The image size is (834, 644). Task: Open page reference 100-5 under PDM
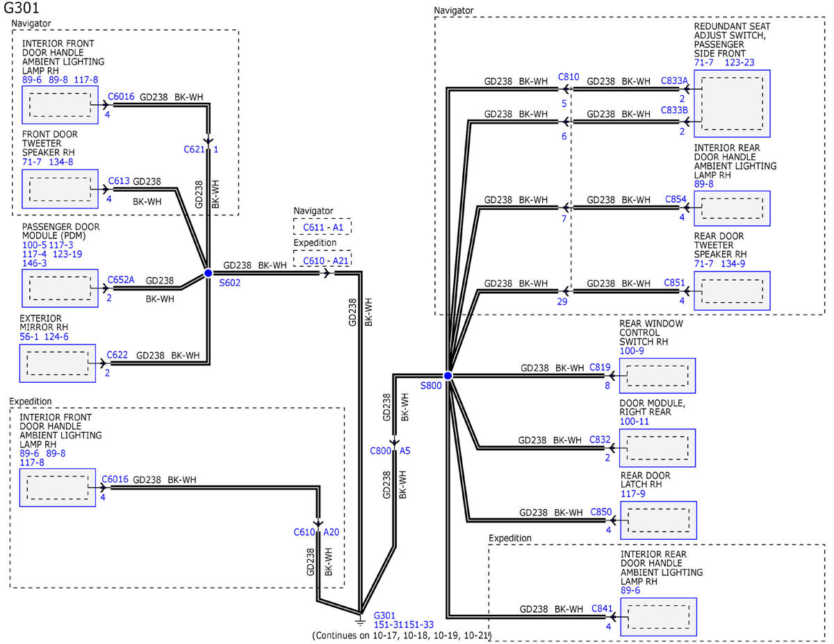pyautogui.click(x=34, y=245)
